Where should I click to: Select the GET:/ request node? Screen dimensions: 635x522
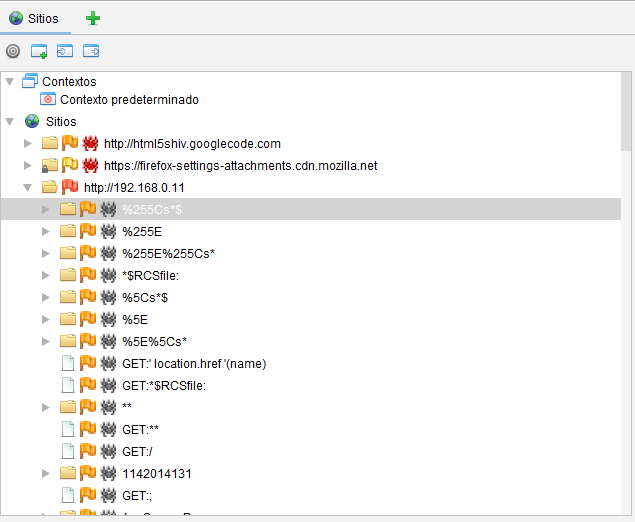pyautogui.click(x=137, y=451)
